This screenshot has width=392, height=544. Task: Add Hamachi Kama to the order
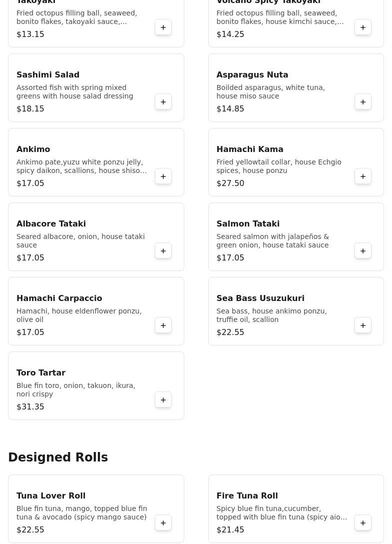click(363, 176)
